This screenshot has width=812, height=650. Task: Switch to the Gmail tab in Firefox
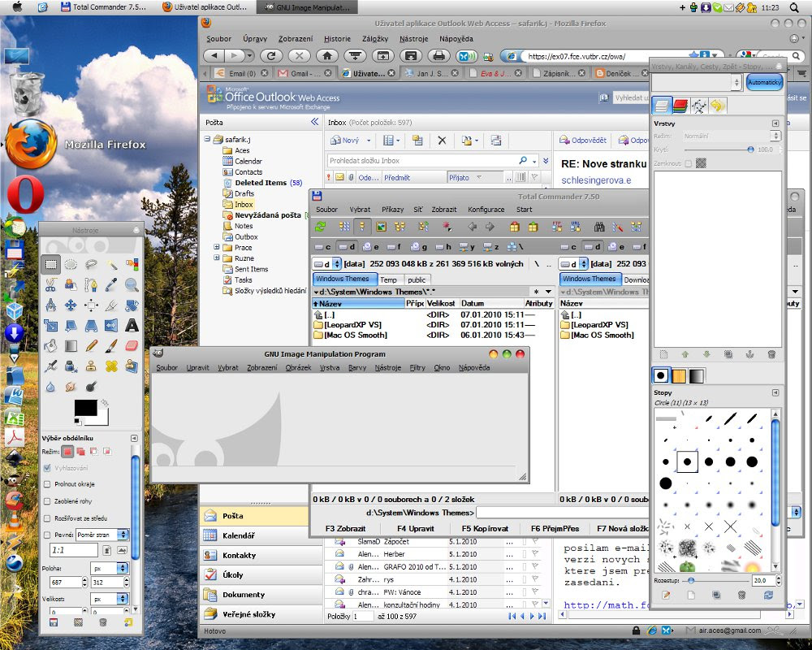click(304, 73)
